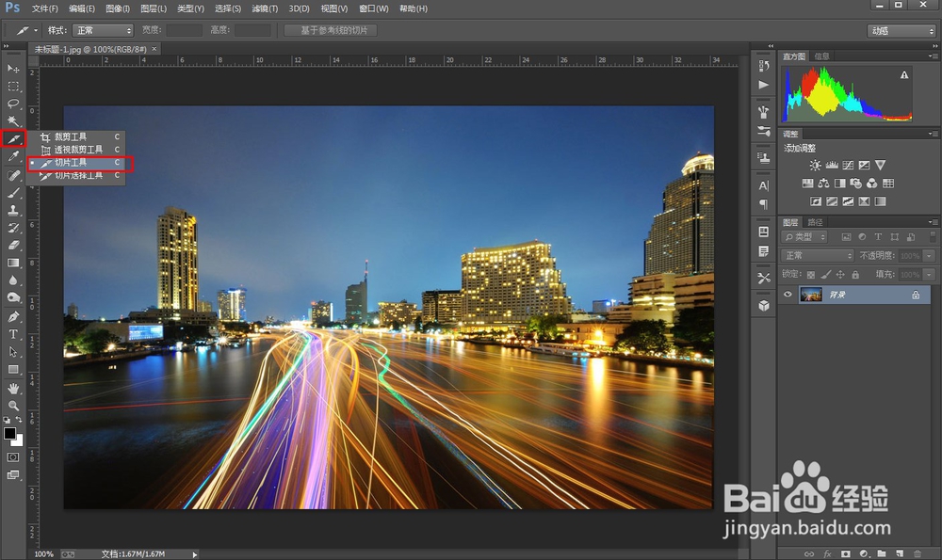Screen dimensions: 942x560
Task: Select the Eyedropper tool
Action: 13,156
